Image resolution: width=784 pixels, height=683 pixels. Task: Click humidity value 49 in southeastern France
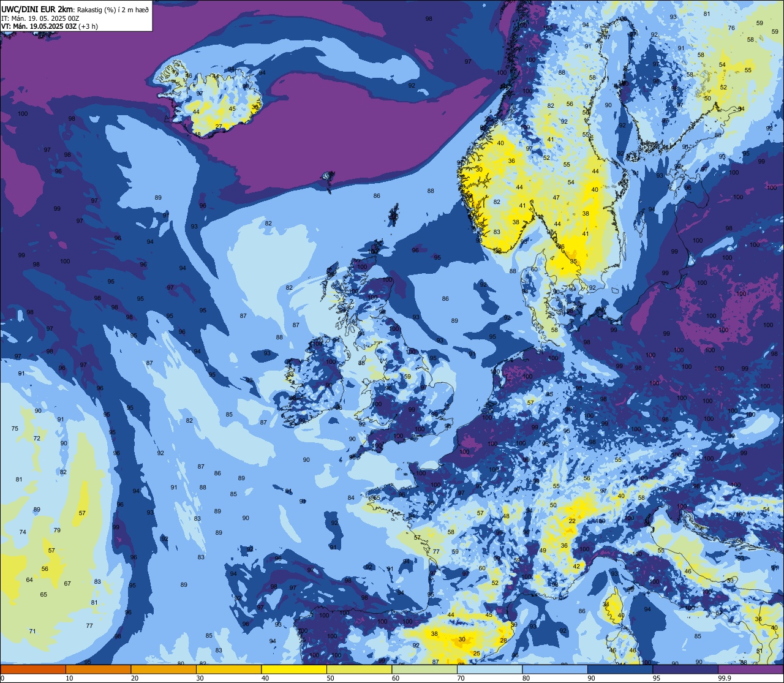(543, 551)
